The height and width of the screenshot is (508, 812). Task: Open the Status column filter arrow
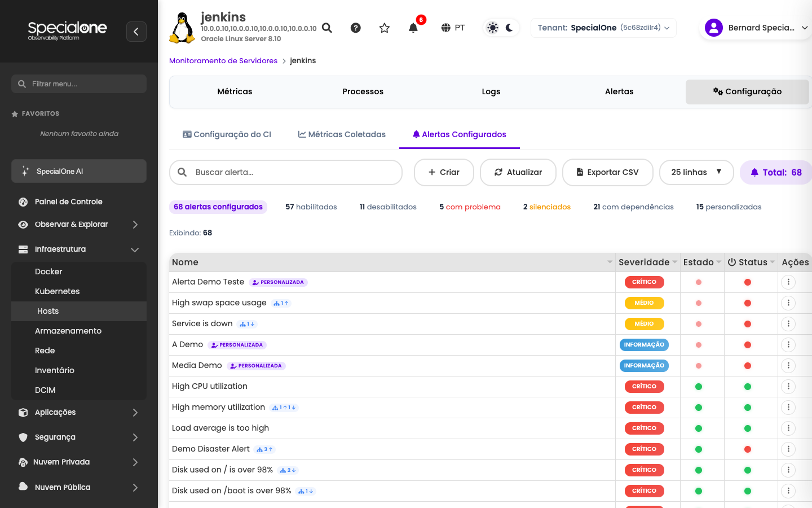coord(773,262)
